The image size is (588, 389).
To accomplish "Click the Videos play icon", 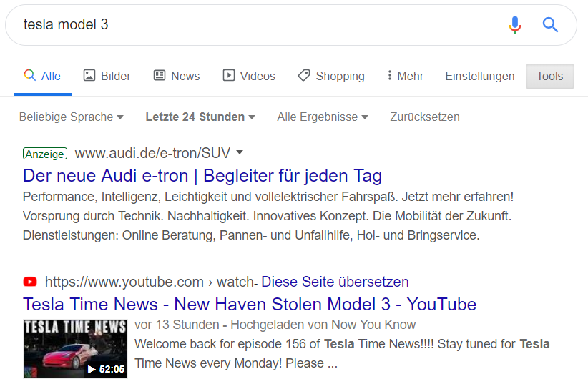I will pyautogui.click(x=228, y=75).
